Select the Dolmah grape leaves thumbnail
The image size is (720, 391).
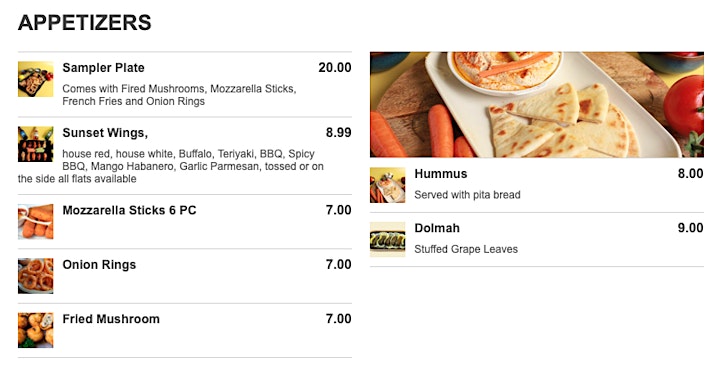click(388, 240)
